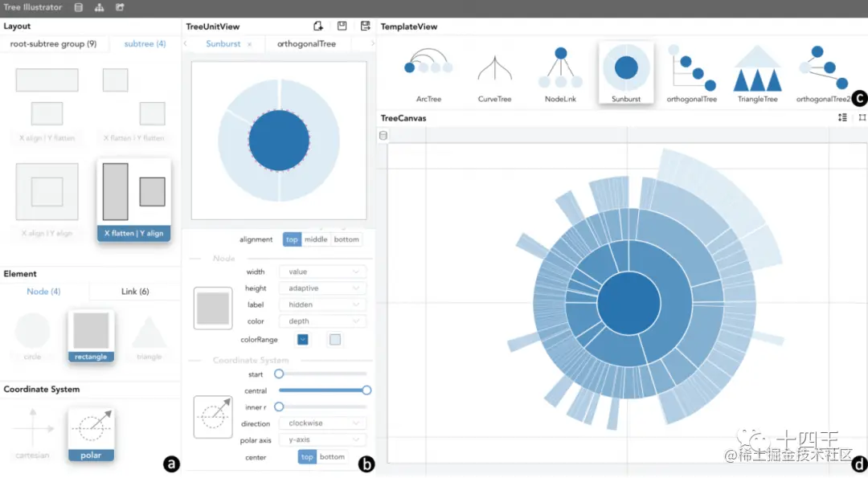Open the width dropdown

(322, 272)
